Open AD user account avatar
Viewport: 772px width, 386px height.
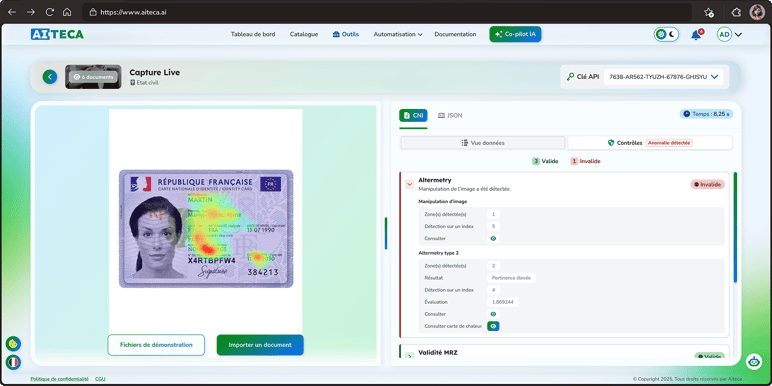click(x=724, y=34)
